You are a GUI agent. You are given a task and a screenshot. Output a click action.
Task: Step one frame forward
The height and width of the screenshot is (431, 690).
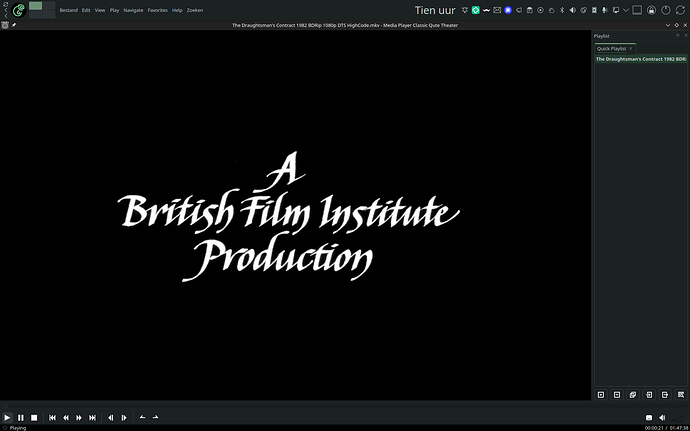[124, 417]
